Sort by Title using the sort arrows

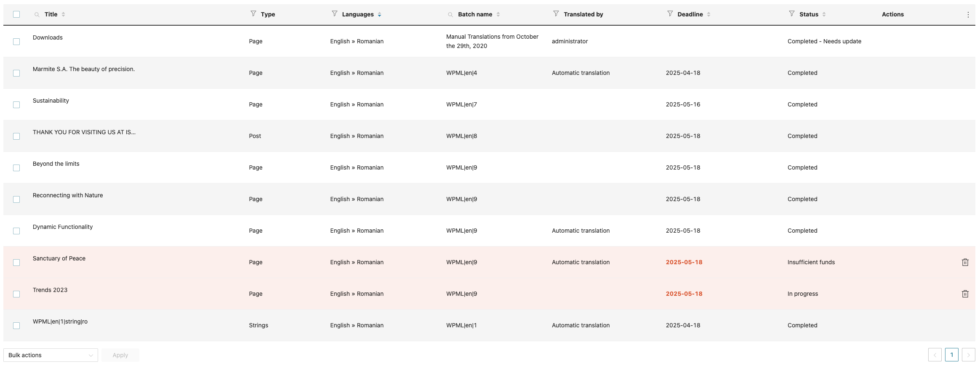click(x=63, y=14)
